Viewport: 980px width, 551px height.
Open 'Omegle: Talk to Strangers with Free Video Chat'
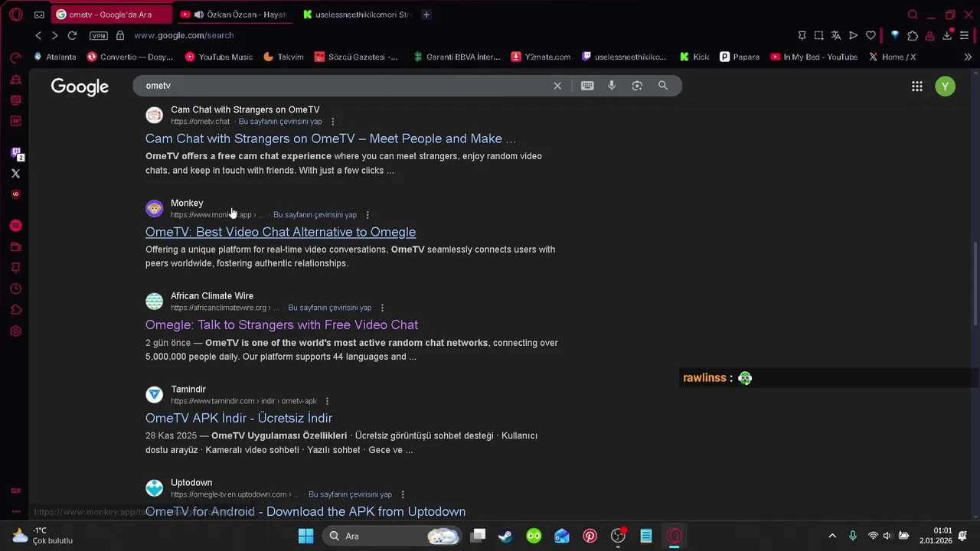click(282, 325)
